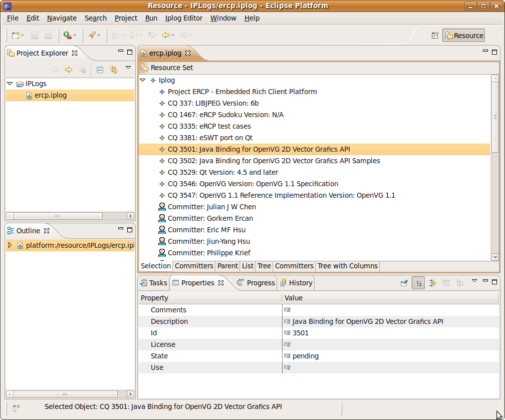Open the Back history dropdown arrow

click(x=173, y=35)
